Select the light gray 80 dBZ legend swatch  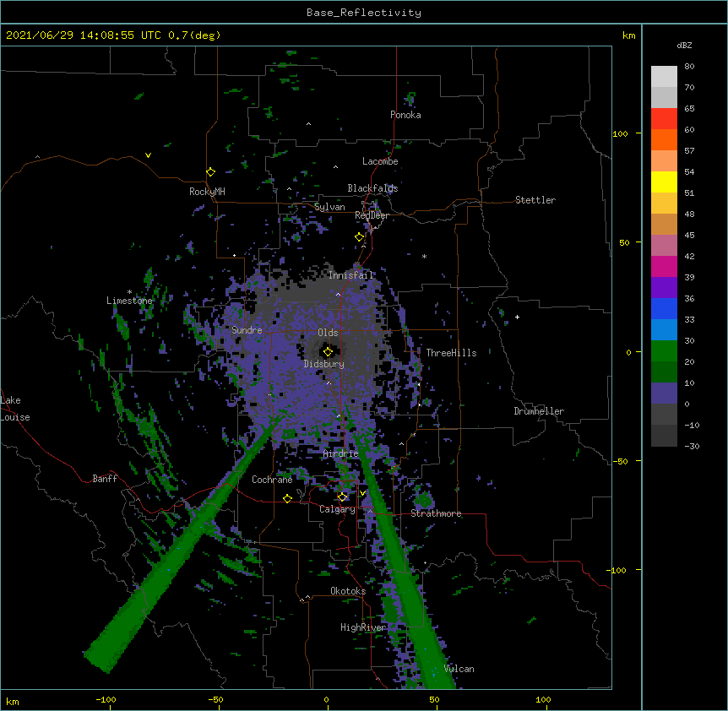(x=664, y=76)
